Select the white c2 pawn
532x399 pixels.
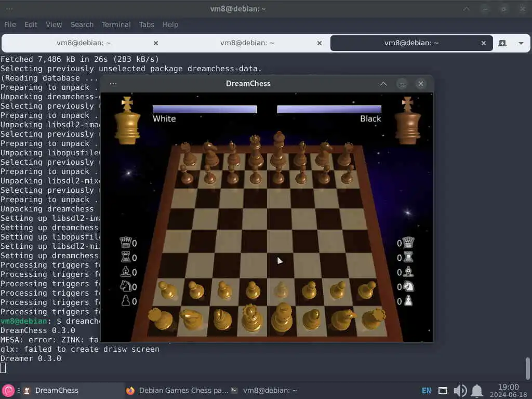click(224, 291)
